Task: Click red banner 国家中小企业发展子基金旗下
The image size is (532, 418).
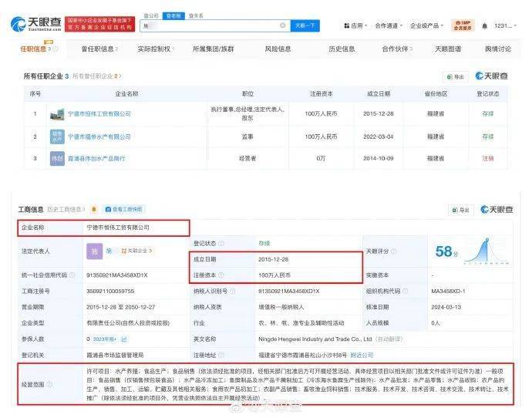Action: 99,24
